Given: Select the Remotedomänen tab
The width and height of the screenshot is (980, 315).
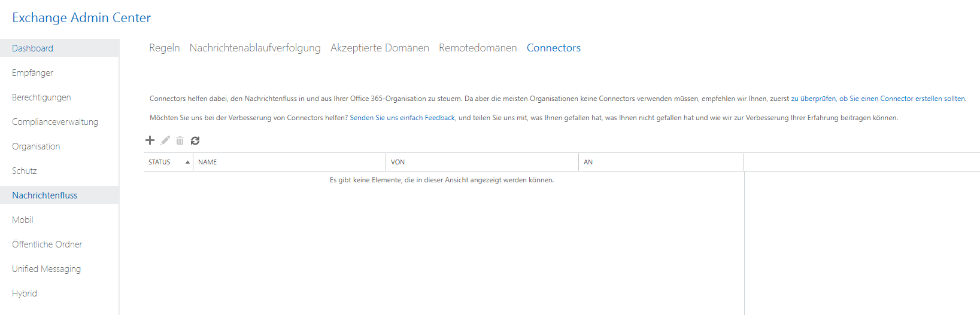Looking at the screenshot, I should pyautogui.click(x=478, y=48).
